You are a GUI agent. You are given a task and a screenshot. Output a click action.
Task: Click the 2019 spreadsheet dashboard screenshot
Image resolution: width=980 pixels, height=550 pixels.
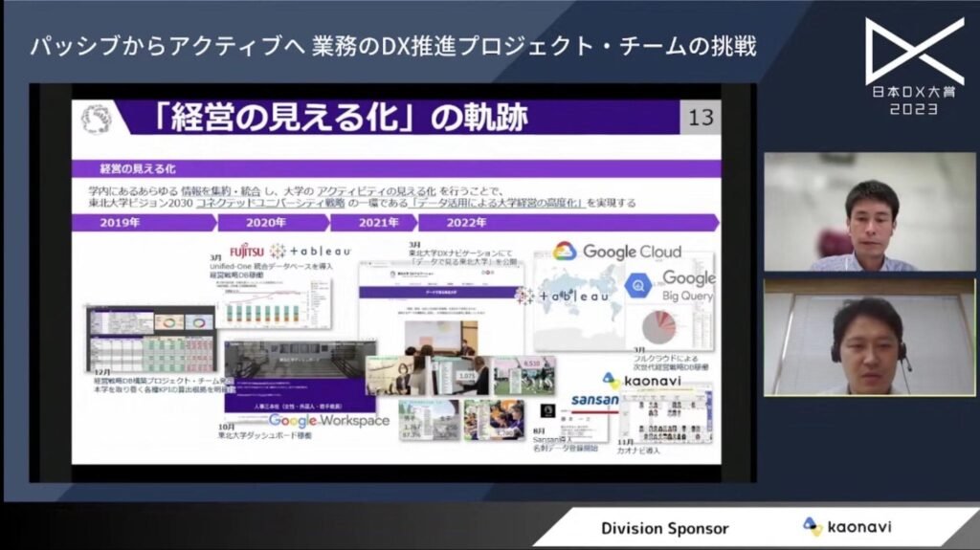150,338
